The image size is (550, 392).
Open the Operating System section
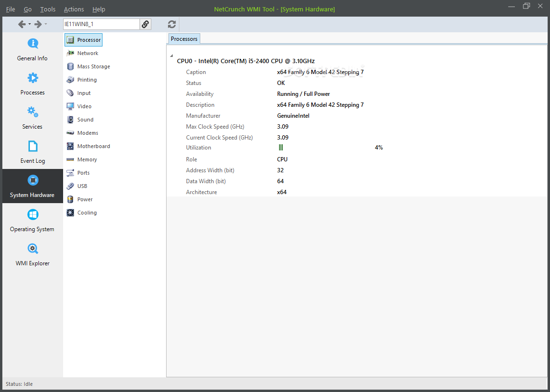[32, 220]
